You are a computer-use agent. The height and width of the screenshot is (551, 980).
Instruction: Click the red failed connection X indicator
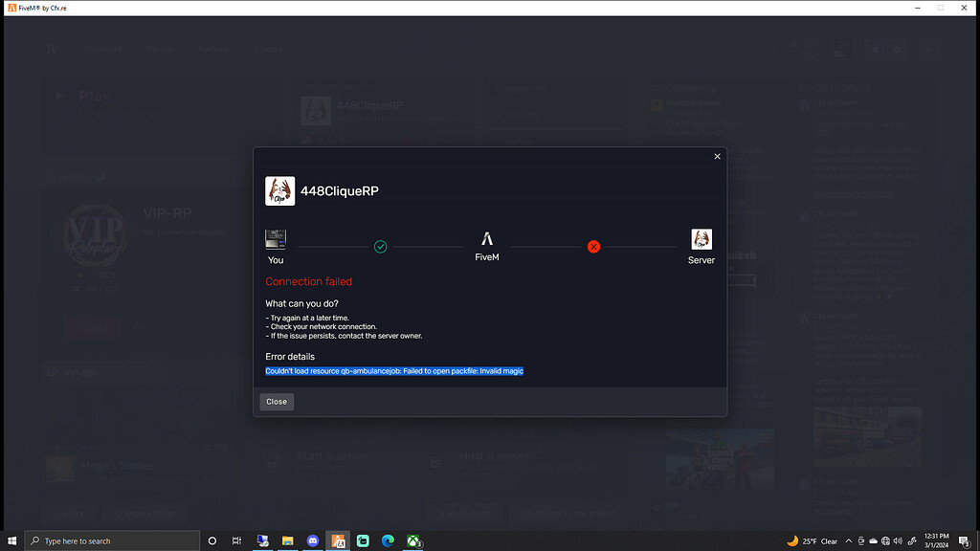coord(593,247)
